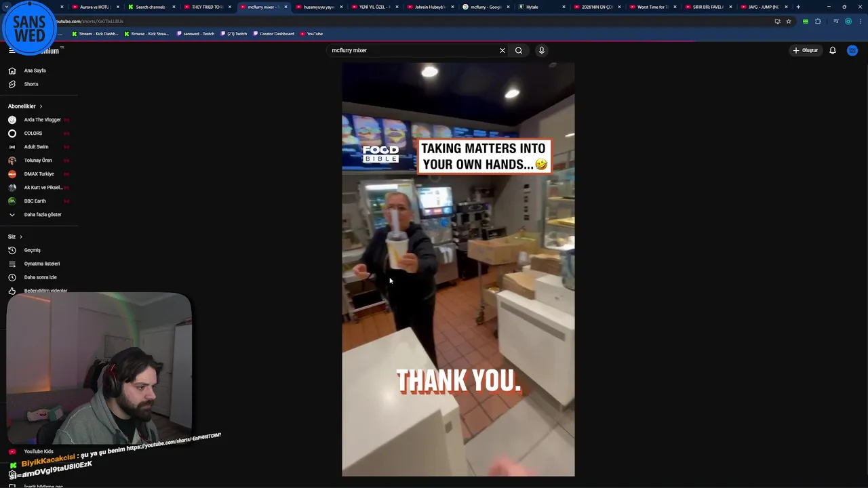868x488 pixels.
Task: Clear the search box with X icon
Action: 502,50
